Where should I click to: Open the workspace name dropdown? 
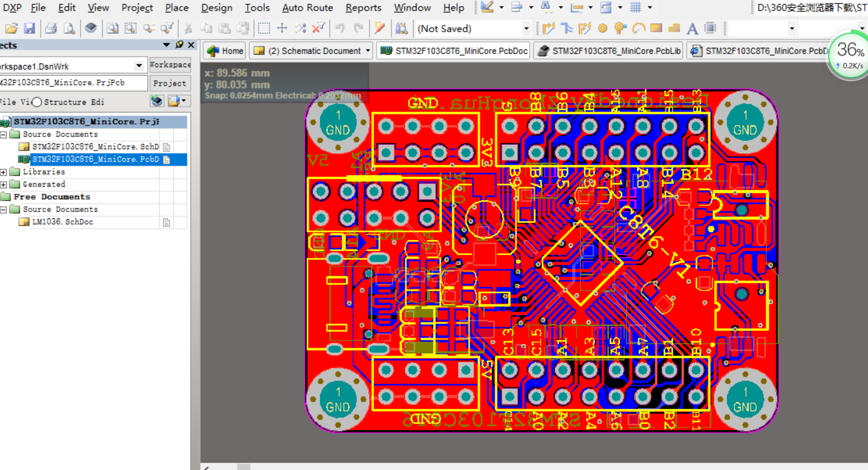click(139, 66)
